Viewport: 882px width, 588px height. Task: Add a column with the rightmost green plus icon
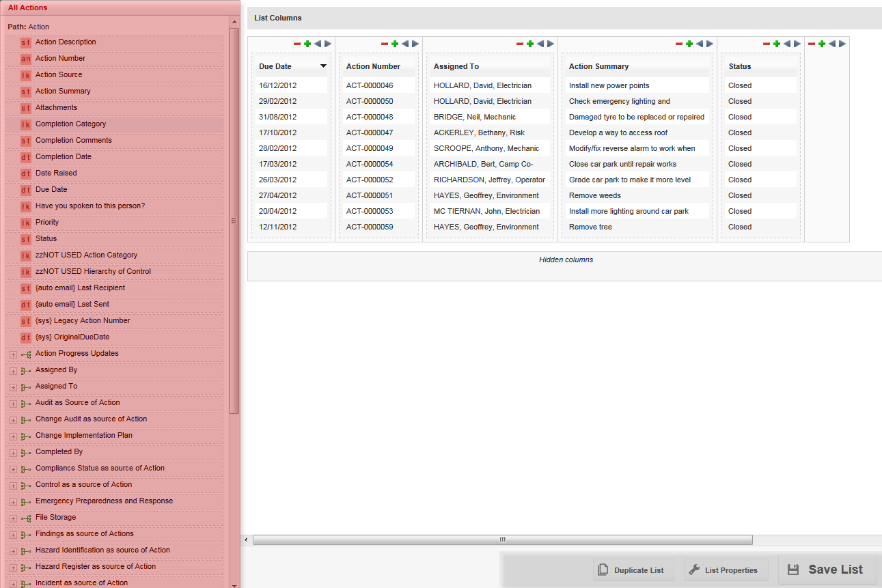click(x=821, y=43)
